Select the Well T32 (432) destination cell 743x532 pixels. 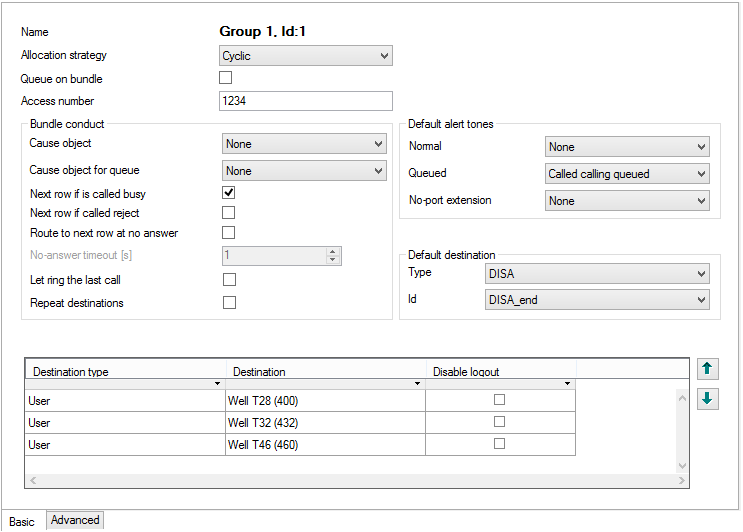click(x=325, y=422)
